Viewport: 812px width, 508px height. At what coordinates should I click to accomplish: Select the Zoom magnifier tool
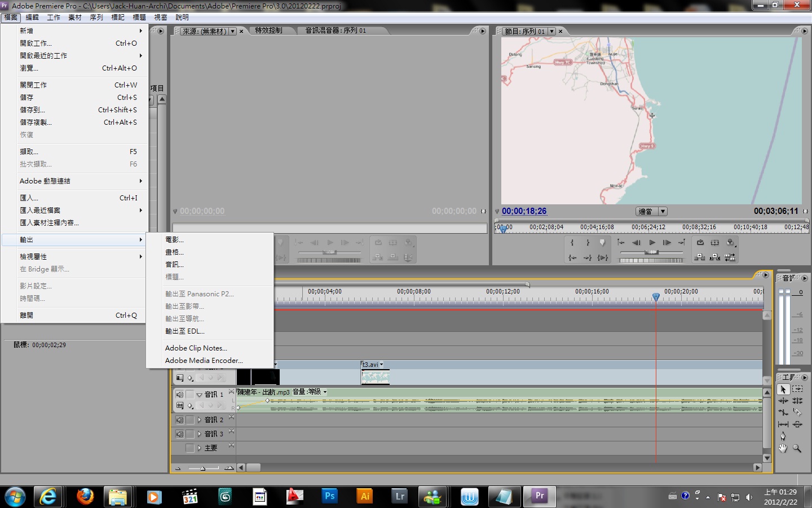[797, 448]
